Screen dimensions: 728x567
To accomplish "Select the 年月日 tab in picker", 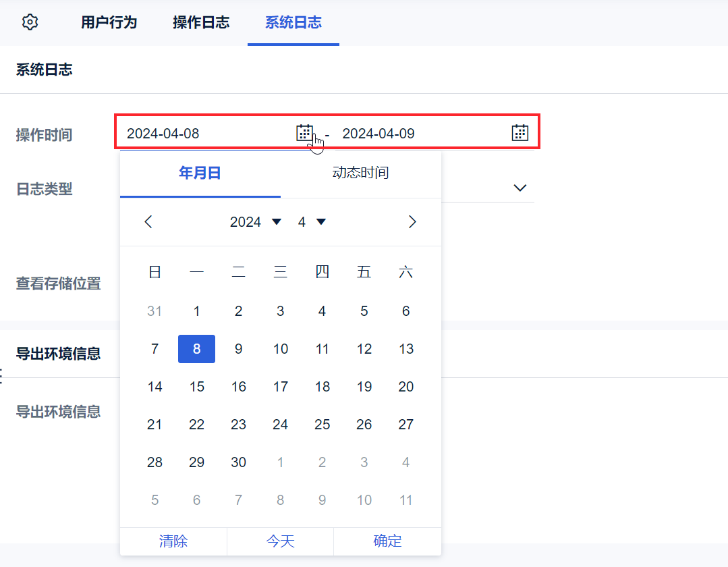I will (200, 173).
